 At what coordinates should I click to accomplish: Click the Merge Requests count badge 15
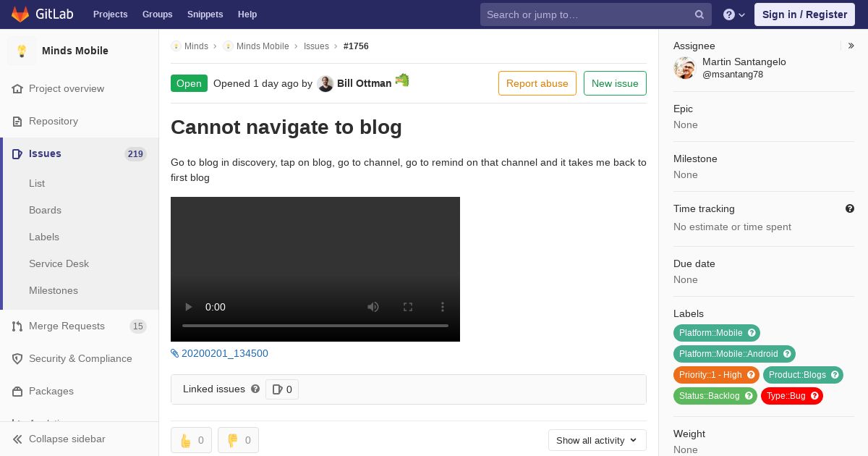pyautogui.click(x=137, y=326)
